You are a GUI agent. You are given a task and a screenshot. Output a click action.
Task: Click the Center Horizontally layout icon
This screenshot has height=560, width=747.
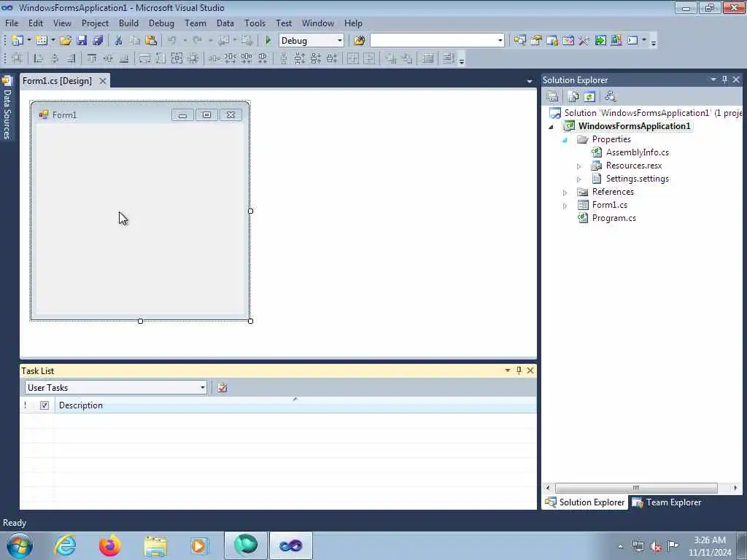(x=352, y=58)
